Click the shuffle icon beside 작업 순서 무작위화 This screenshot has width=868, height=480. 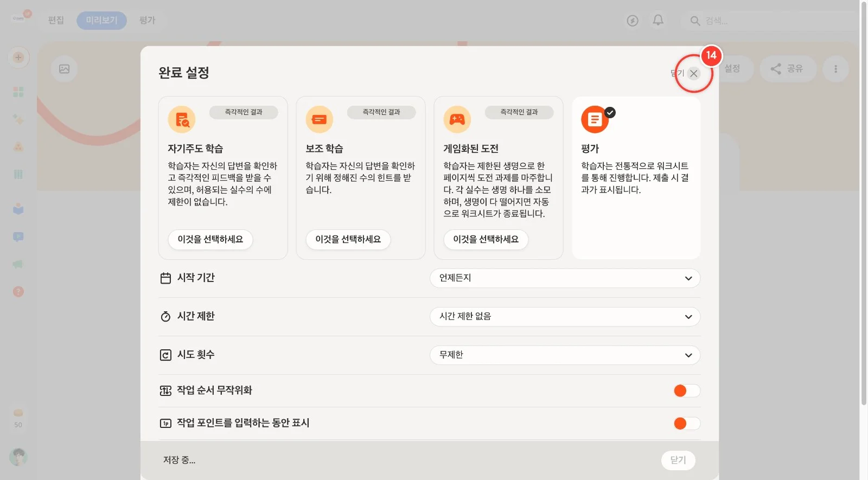[x=165, y=391]
